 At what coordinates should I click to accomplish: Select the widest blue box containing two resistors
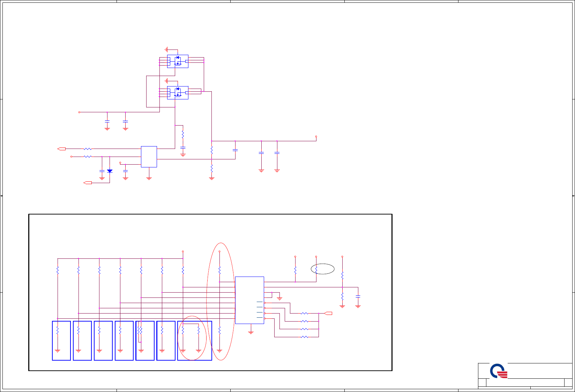click(x=195, y=341)
